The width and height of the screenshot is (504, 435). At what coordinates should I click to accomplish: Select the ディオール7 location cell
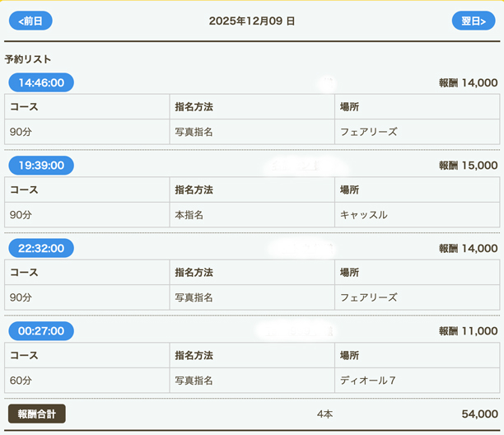tap(368, 381)
